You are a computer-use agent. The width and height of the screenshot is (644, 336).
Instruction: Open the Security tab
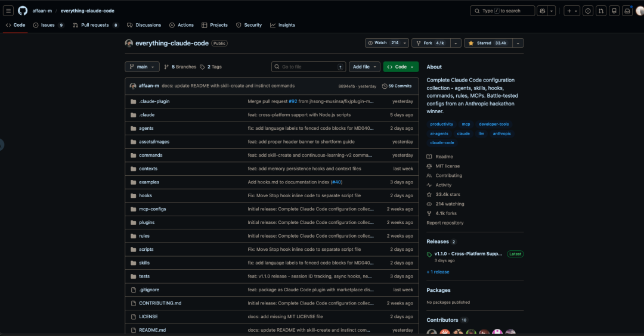(x=249, y=25)
